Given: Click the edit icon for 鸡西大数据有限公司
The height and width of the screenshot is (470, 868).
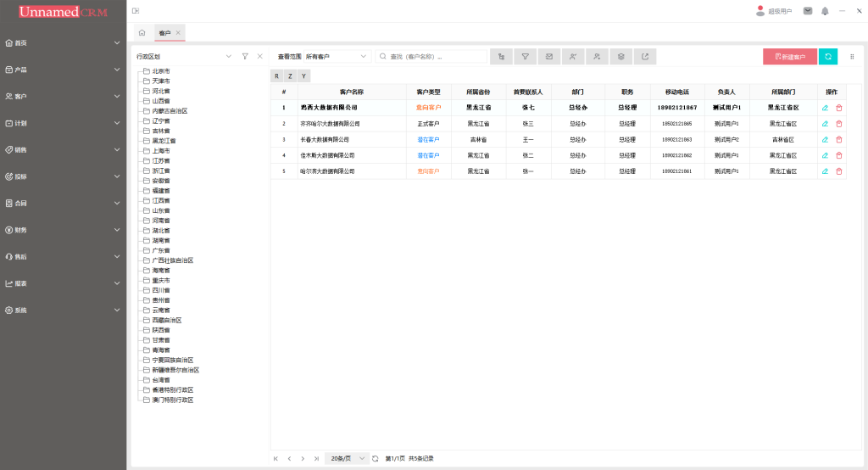Looking at the screenshot, I should point(825,108).
